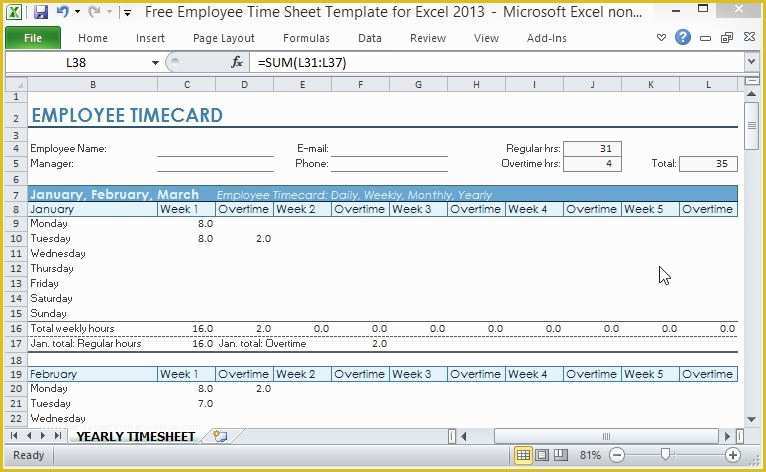Switch to Normal view icon
Image resolution: width=766 pixels, height=472 pixels.
tap(523, 455)
